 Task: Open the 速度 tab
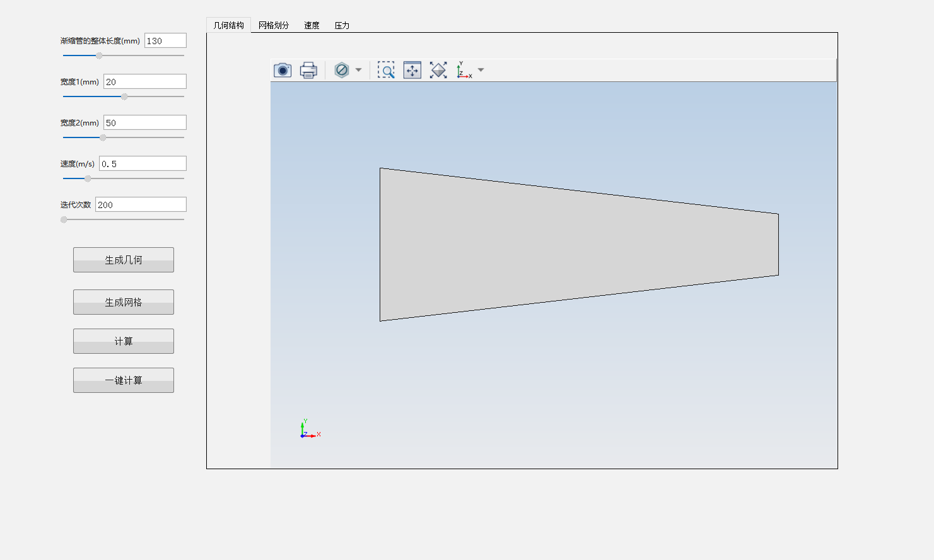tap(312, 25)
